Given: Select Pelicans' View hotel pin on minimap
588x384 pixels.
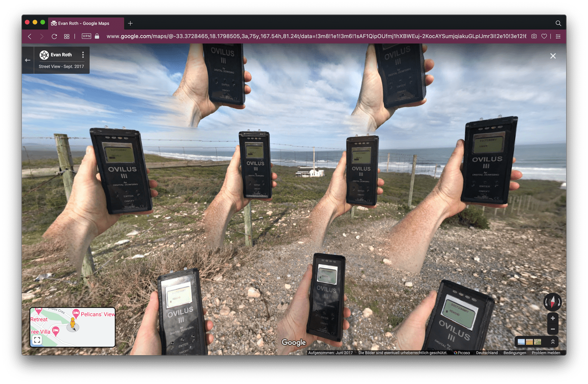Looking at the screenshot, I should point(76,313).
